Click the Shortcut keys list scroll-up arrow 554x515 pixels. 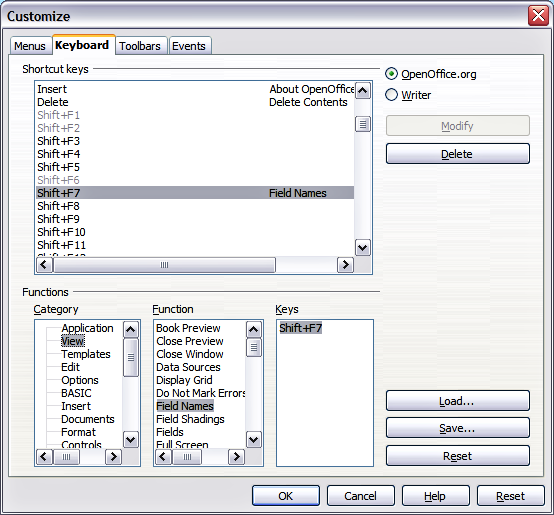(x=363, y=91)
